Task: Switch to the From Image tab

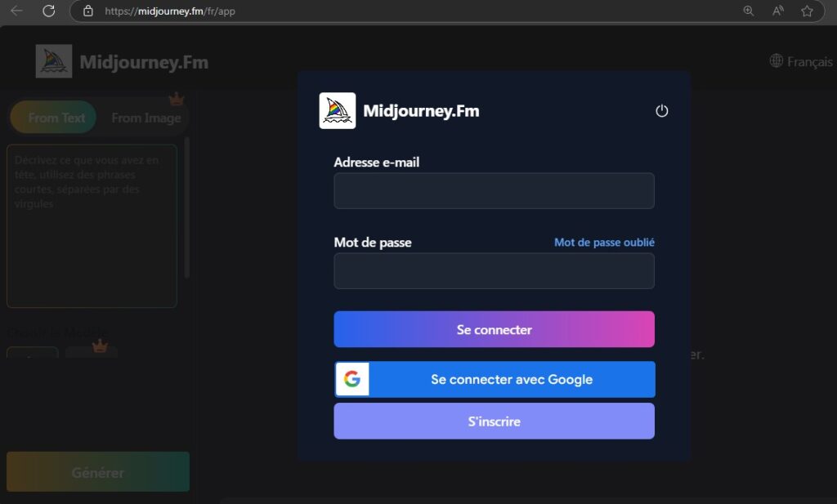Action: [145, 118]
